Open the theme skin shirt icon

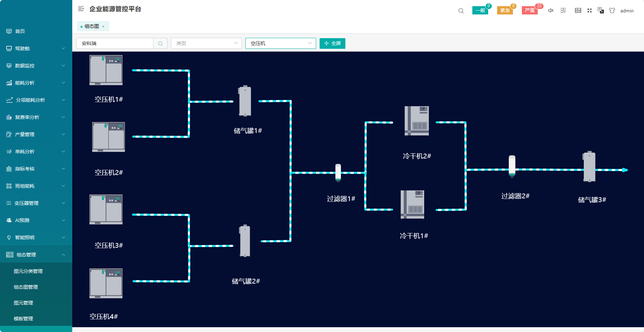click(612, 11)
